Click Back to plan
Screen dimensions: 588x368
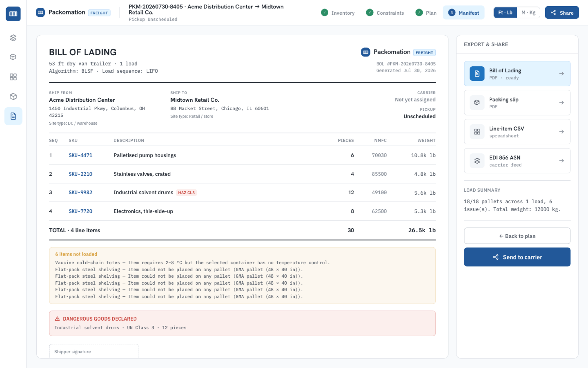[517, 236]
